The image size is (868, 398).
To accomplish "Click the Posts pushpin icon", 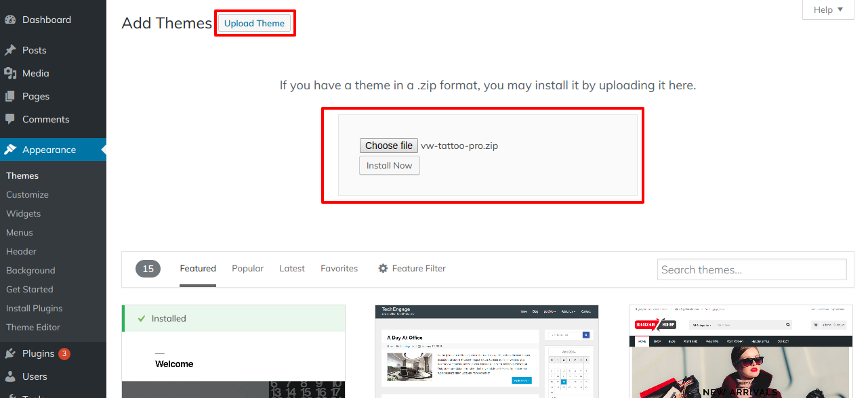I will point(10,50).
